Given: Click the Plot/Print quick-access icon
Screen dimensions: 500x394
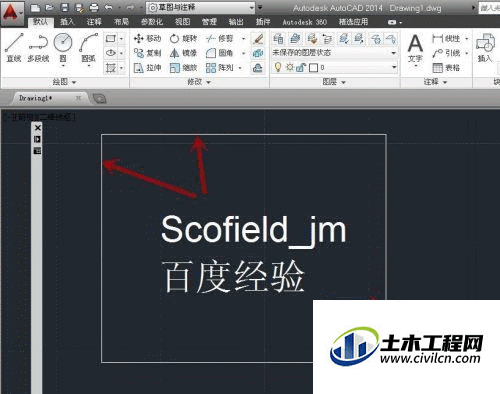Looking at the screenshot, I should [x=94, y=8].
